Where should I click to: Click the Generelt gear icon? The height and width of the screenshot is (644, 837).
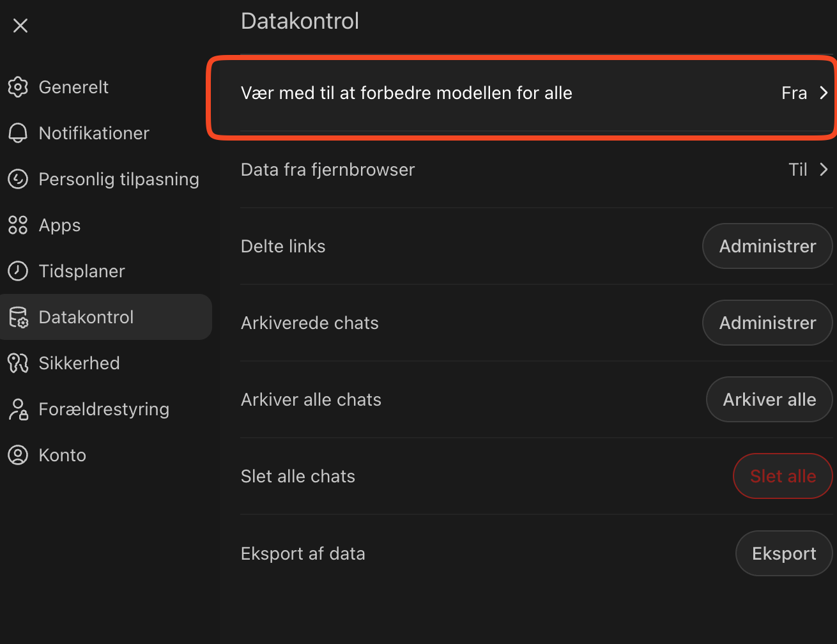click(x=18, y=87)
